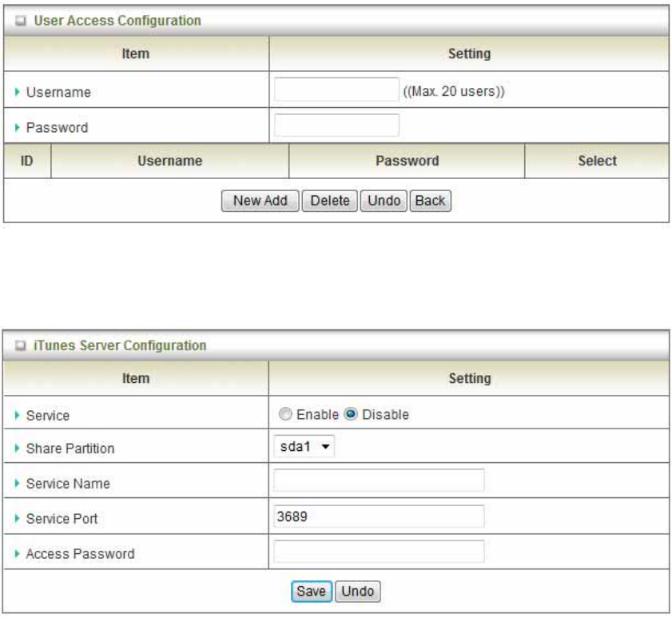Select the Disable radio button for Service
Image resolution: width=672 pixels, height=618 pixels.
[351, 414]
